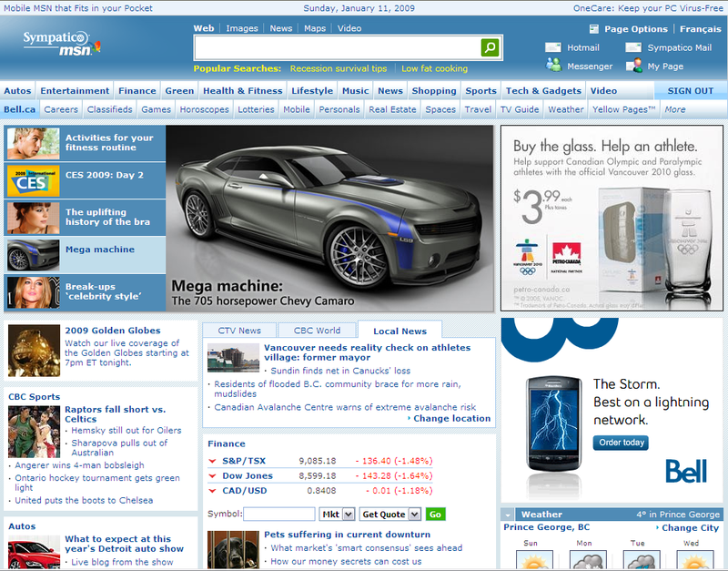Open Sundin finds net in Canucks' loss
The image size is (728, 571).
click(340, 371)
